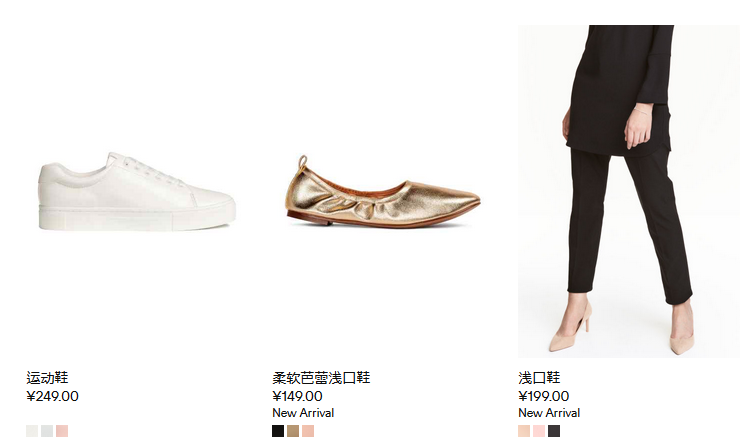The width and height of the screenshot is (756, 447).
Task: Click New Arrival label under ¥149.00
Action: 303,413
